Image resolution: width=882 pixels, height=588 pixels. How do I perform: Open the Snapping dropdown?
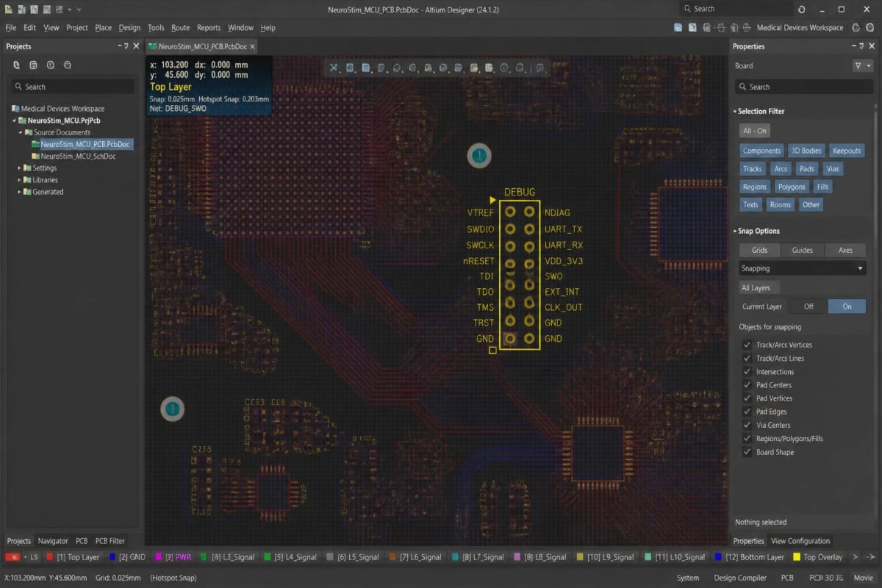click(803, 268)
